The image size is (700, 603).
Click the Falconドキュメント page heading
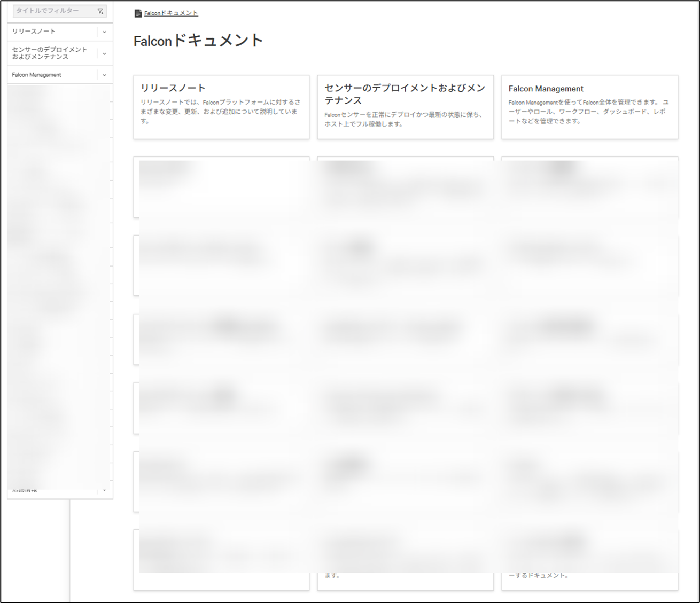(198, 41)
